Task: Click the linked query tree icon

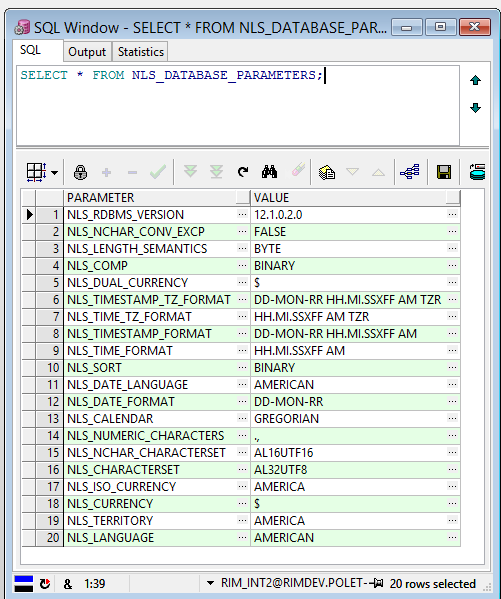Action: coord(410,172)
